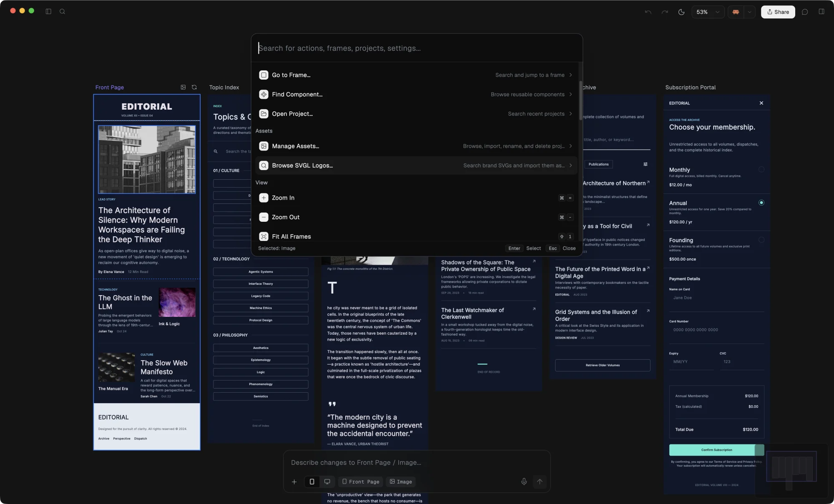Screen dimensions: 834x504
Task: Click the canvas minimap thumbnail
Action: point(791,470)
